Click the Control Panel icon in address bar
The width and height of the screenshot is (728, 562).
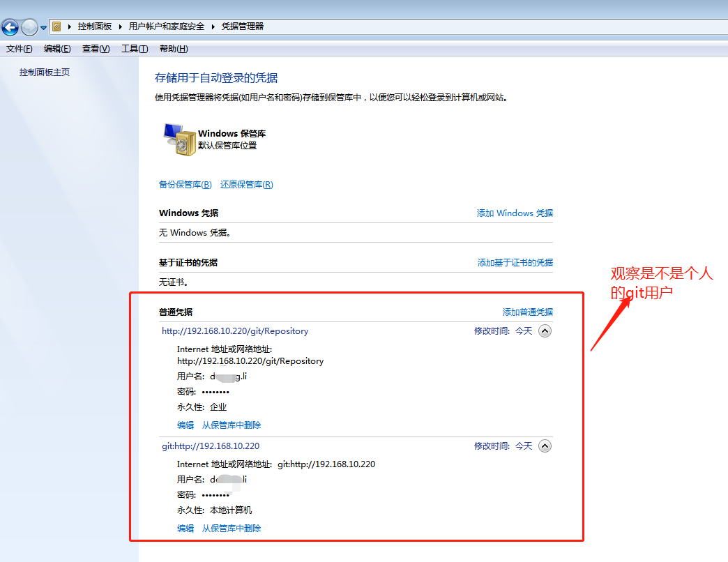(56, 26)
